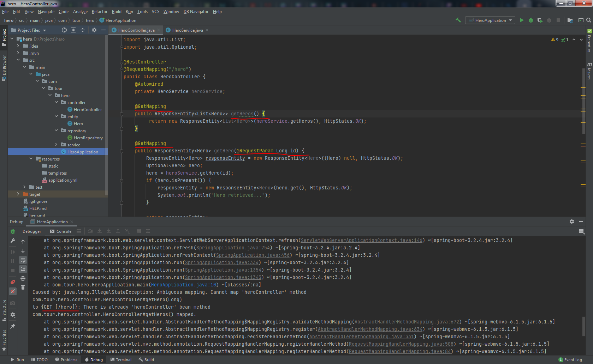This screenshot has width=593, height=364.
Task: Switch to the HeroService.java tab
Action: [x=186, y=30]
